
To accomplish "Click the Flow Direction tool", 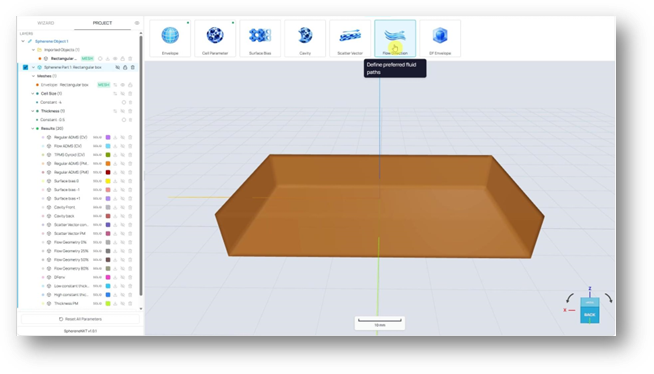I will pos(395,38).
